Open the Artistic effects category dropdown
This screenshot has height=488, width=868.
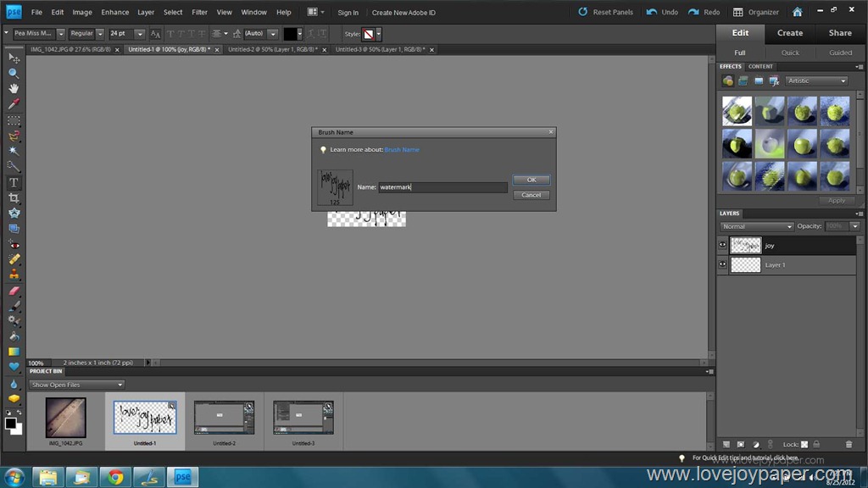pos(816,80)
